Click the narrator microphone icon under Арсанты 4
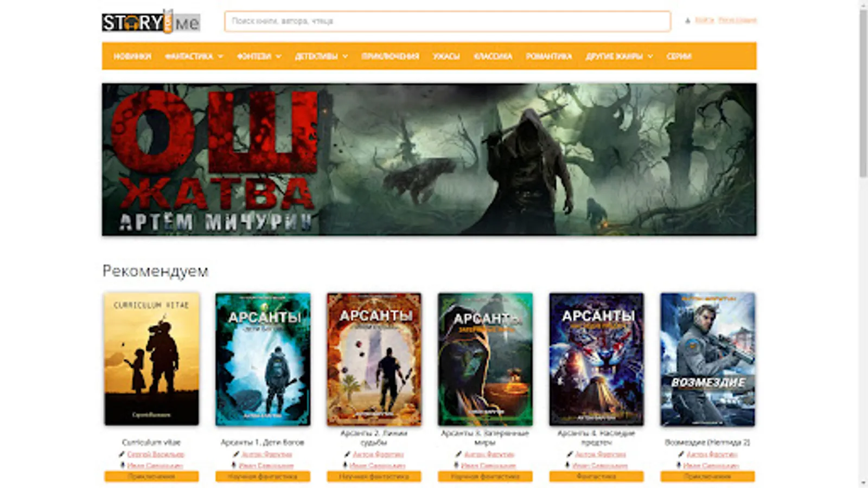The image size is (868, 488). pyautogui.click(x=567, y=466)
